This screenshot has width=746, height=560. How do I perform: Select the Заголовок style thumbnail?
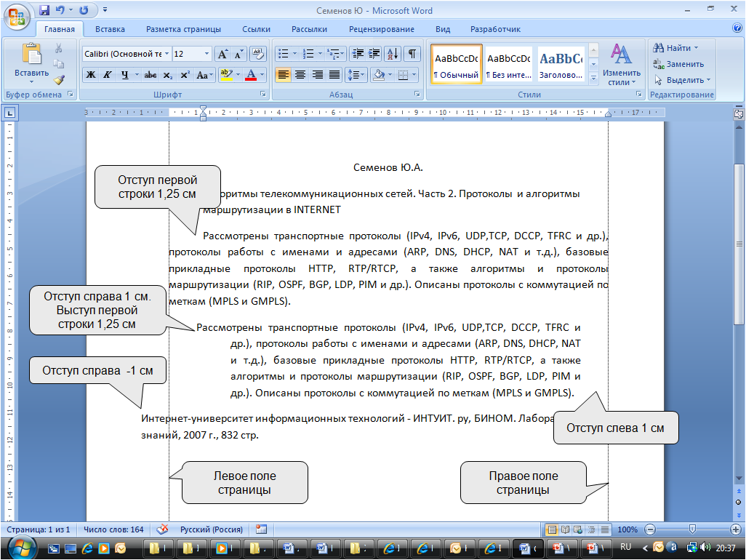[x=561, y=64]
